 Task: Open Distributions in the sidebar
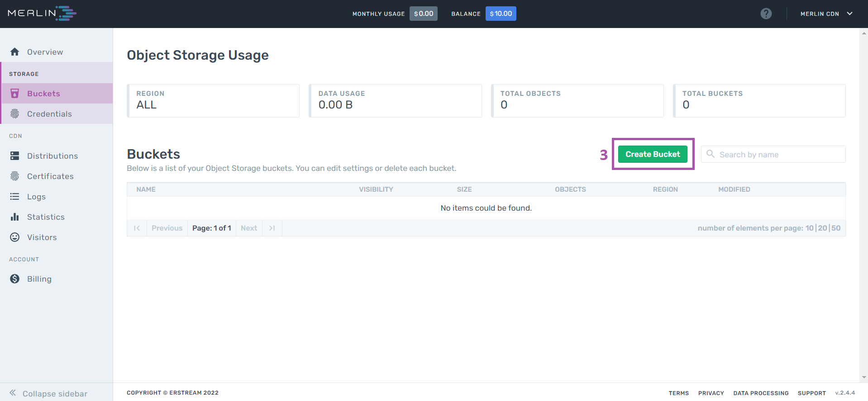pyautogui.click(x=57, y=156)
